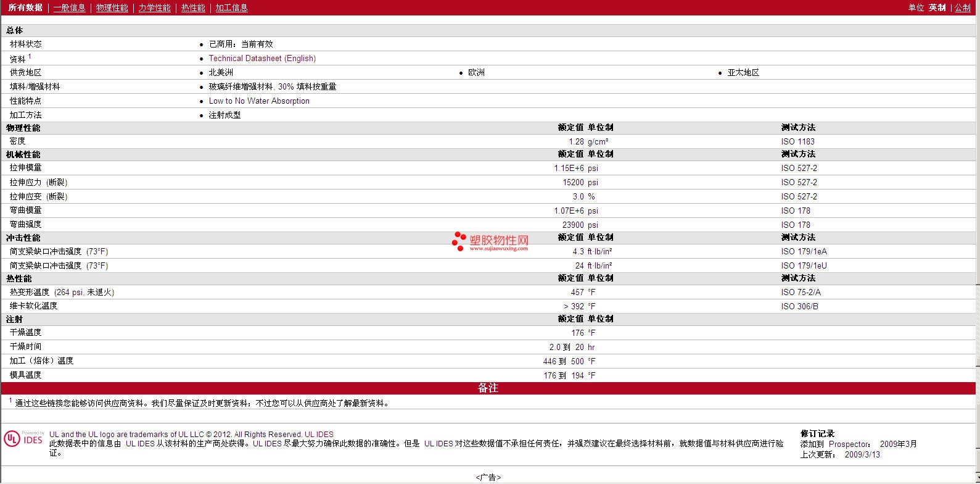Viewport: 980px width, 484px height.
Task: Click the Low to No Water Absorption link
Action: coord(259,101)
